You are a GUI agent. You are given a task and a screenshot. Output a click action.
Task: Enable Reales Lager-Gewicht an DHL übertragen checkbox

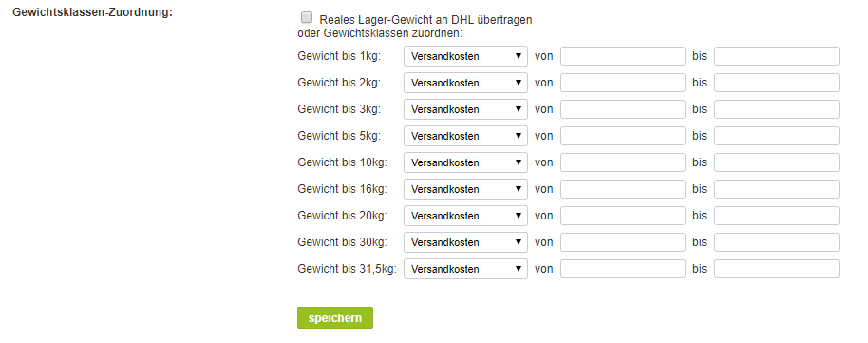click(307, 18)
